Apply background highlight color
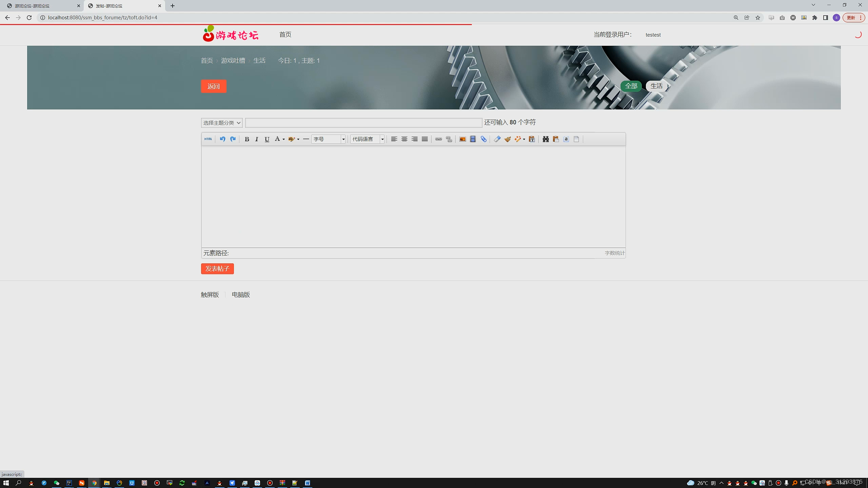Image resolution: width=868 pixels, height=488 pixels. click(x=291, y=139)
